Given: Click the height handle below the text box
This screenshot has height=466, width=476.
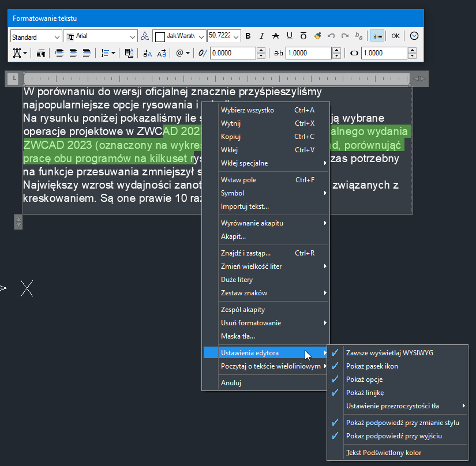Looking at the screenshot, I should click(x=18, y=222).
